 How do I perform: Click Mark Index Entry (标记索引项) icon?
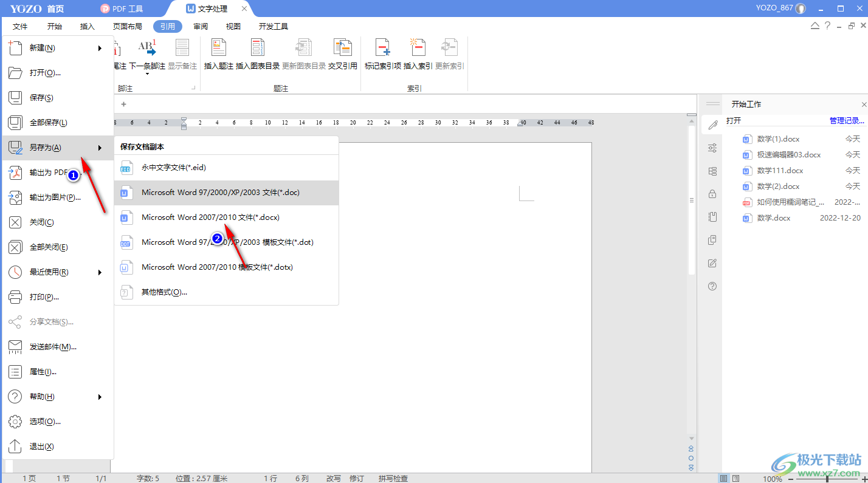[x=383, y=48]
